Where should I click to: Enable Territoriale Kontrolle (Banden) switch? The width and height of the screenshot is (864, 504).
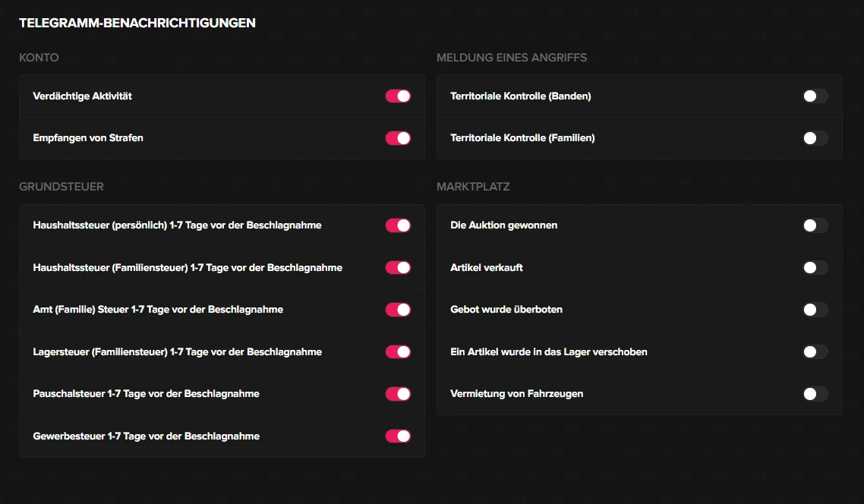[815, 96]
